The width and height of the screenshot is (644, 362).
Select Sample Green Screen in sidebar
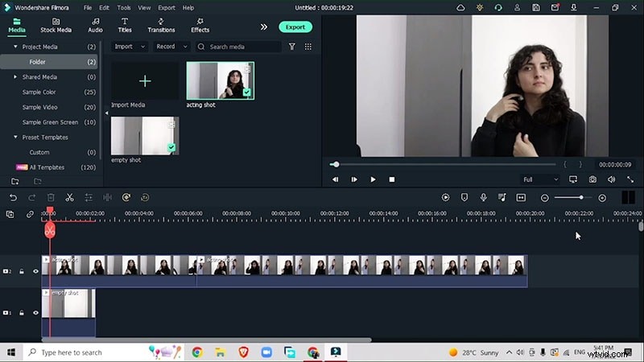50,122
